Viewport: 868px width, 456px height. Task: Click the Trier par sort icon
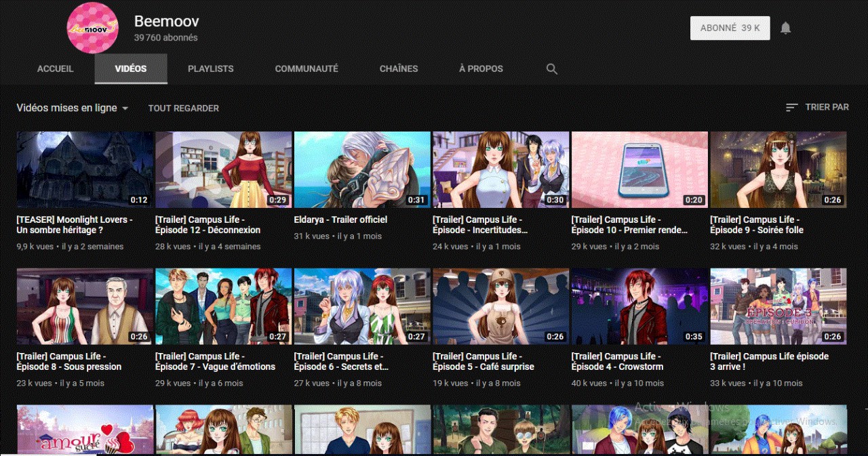pos(791,108)
